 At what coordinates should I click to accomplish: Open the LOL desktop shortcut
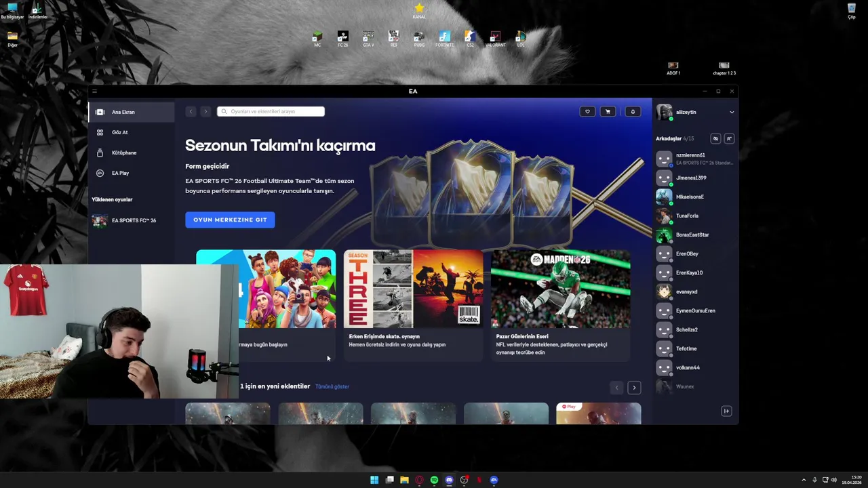point(521,39)
